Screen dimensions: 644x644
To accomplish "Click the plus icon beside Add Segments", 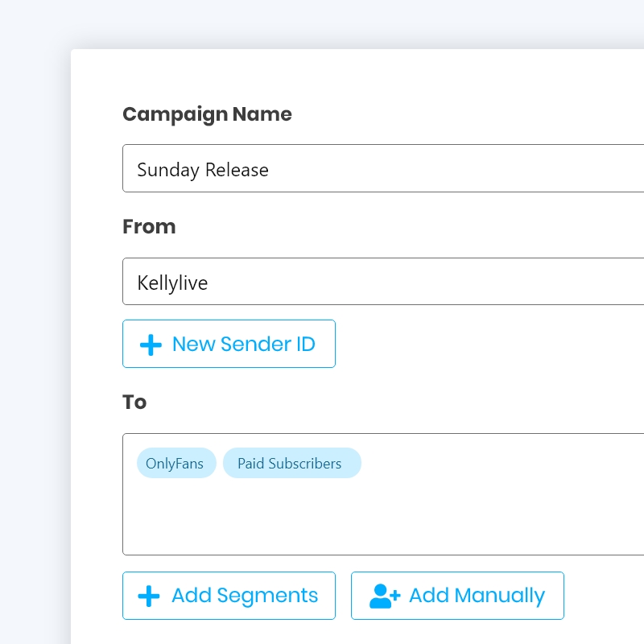I will pos(149,596).
